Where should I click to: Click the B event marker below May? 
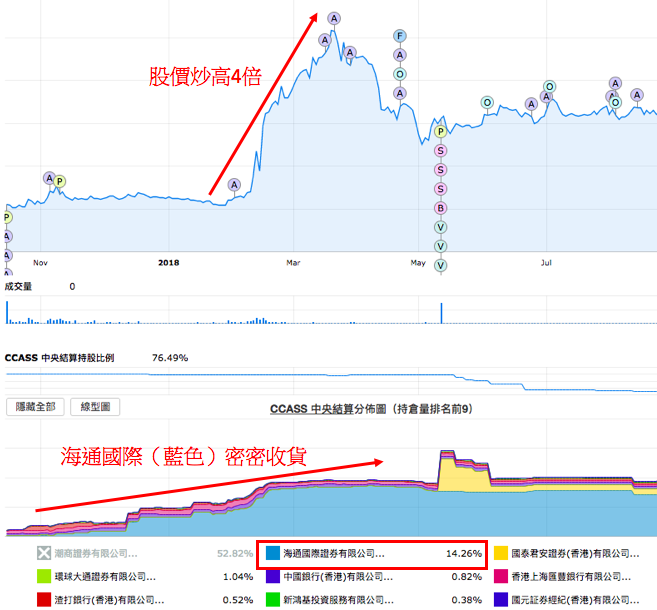point(440,208)
